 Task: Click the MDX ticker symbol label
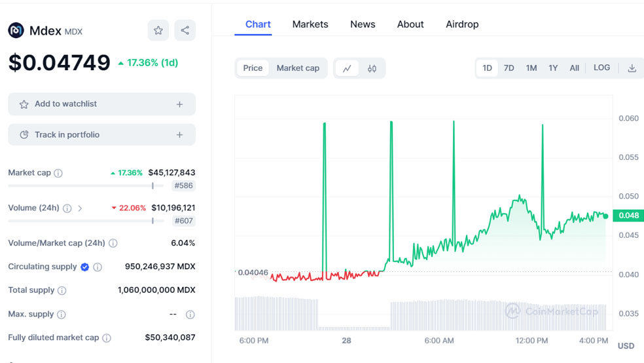(74, 31)
